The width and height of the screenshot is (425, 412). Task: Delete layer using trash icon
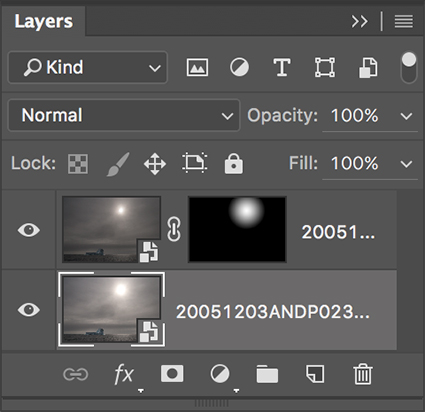coord(363,374)
